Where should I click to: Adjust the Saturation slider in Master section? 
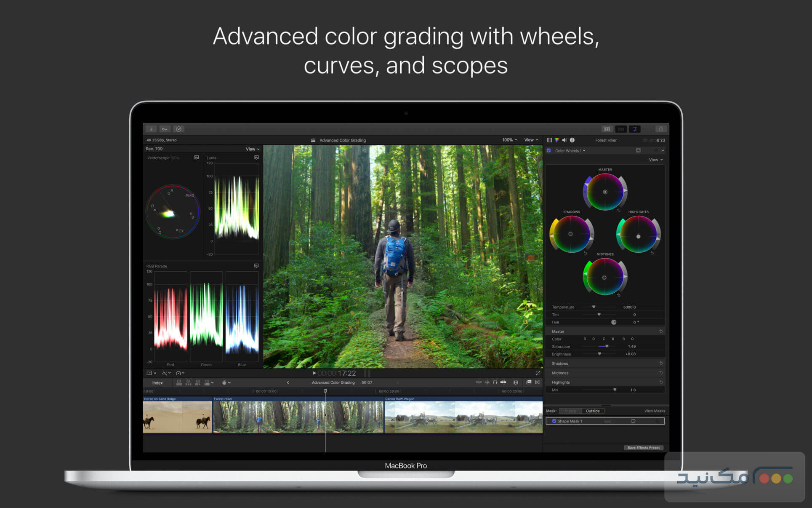(606, 346)
